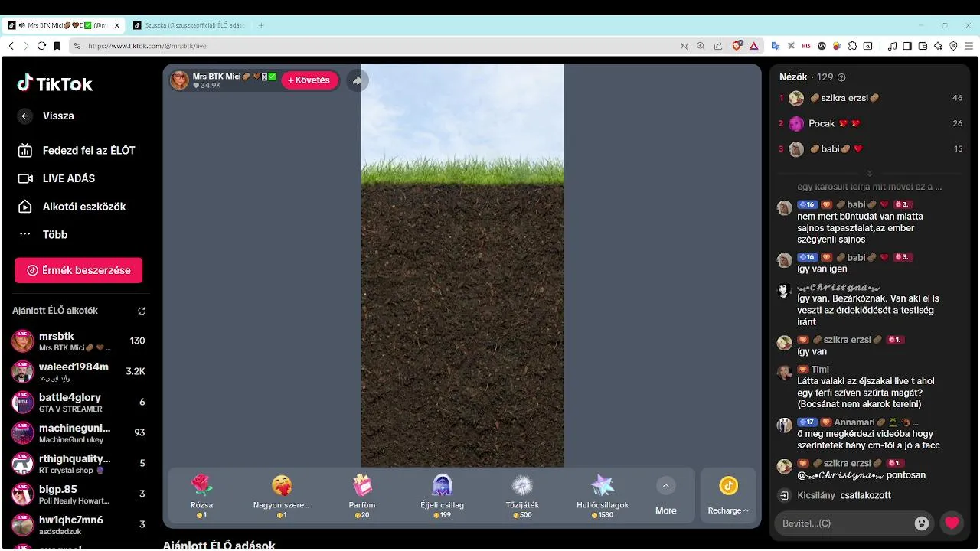
Task: Send the Parfüm gift
Action: coord(362,495)
